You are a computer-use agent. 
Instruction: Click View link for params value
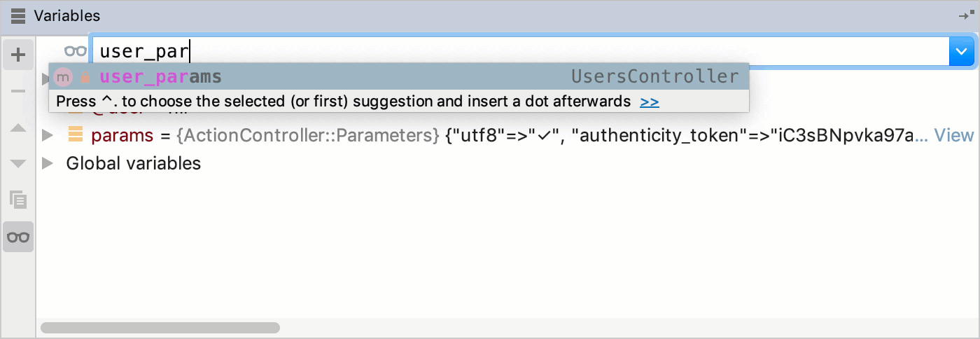coord(954,135)
